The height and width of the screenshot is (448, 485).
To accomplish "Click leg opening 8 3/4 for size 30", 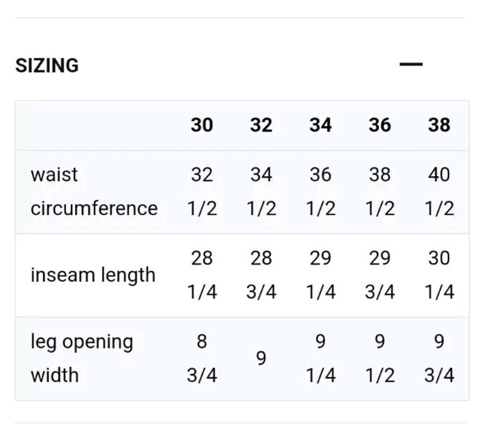I will point(202,358).
